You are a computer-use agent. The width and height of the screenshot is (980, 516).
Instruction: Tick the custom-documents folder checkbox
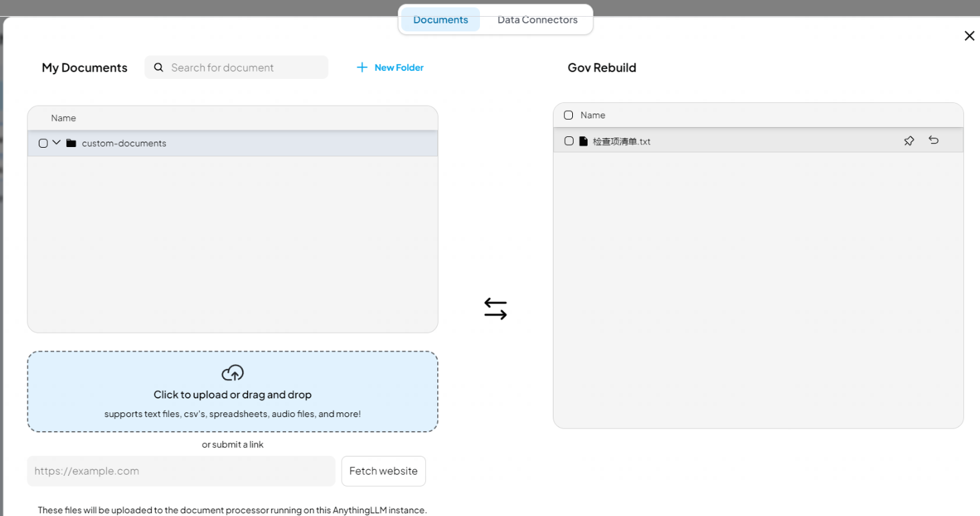coord(43,143)
